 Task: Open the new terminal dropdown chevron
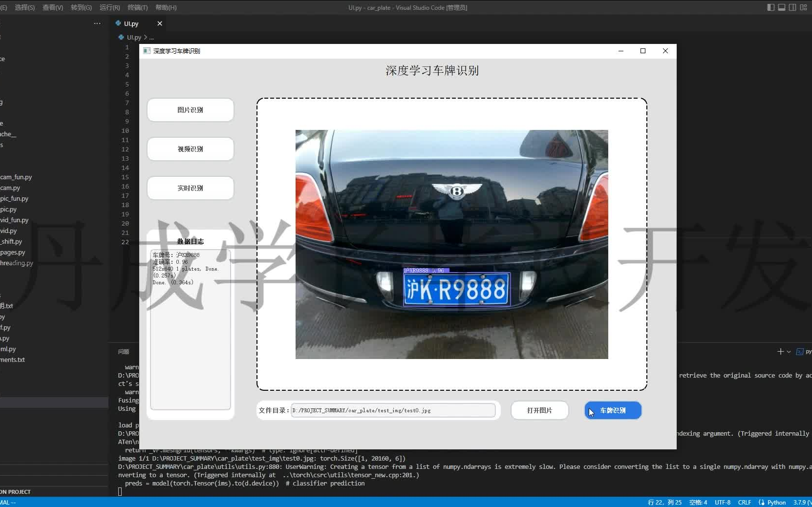(x=789, y=352)
